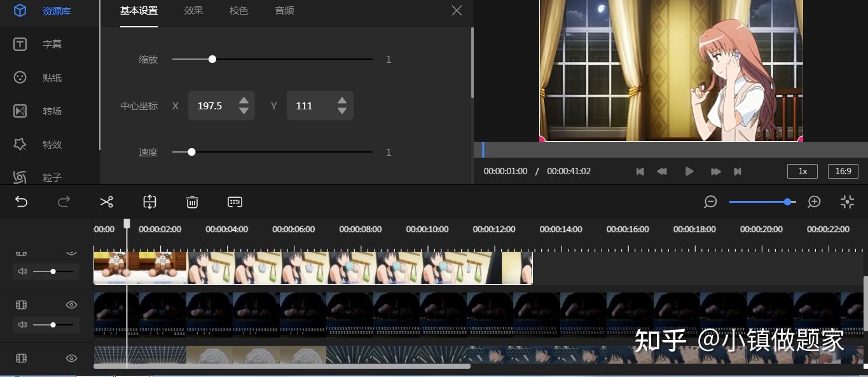Open the 资源库 resource library panel
Screen dimensions: 868x377
[x=43, y=11]
